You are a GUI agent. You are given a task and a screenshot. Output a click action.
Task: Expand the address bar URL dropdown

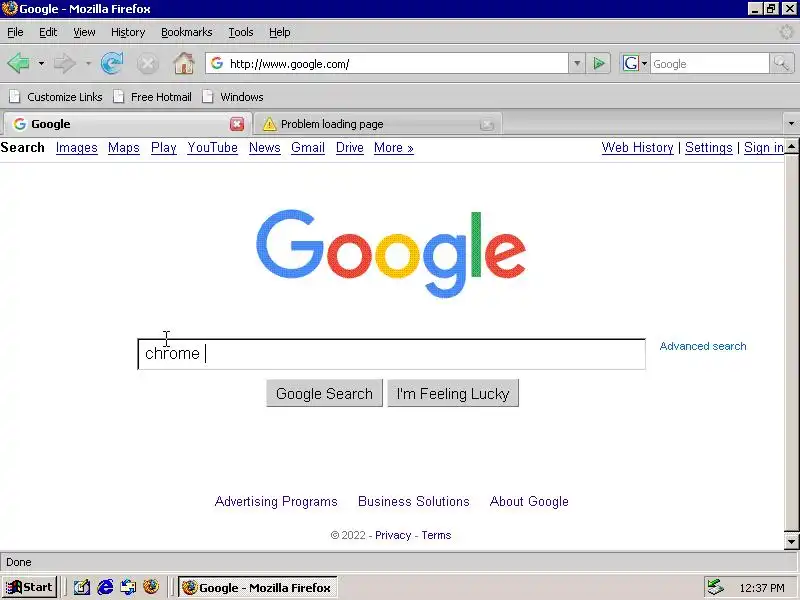tap(577, 64)
